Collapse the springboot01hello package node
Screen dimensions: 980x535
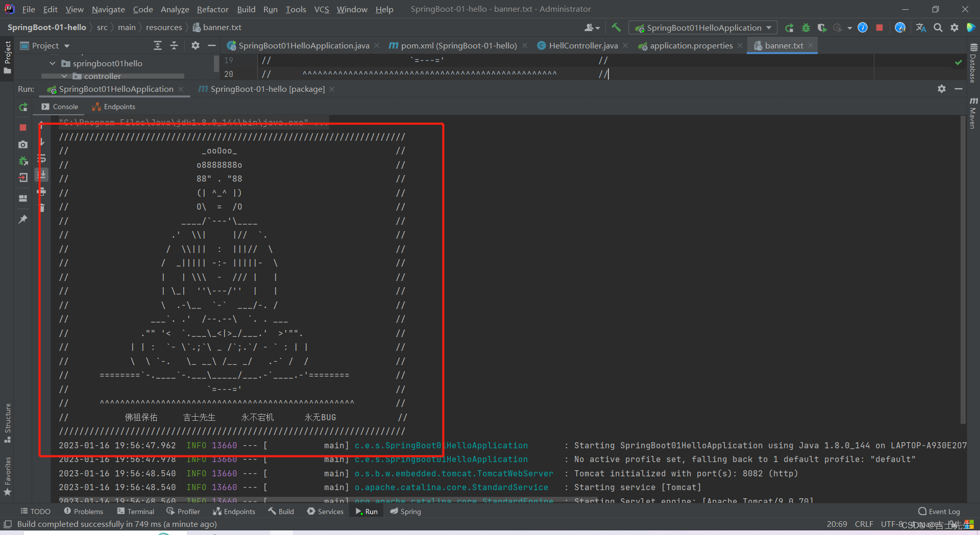pos(52,63)
